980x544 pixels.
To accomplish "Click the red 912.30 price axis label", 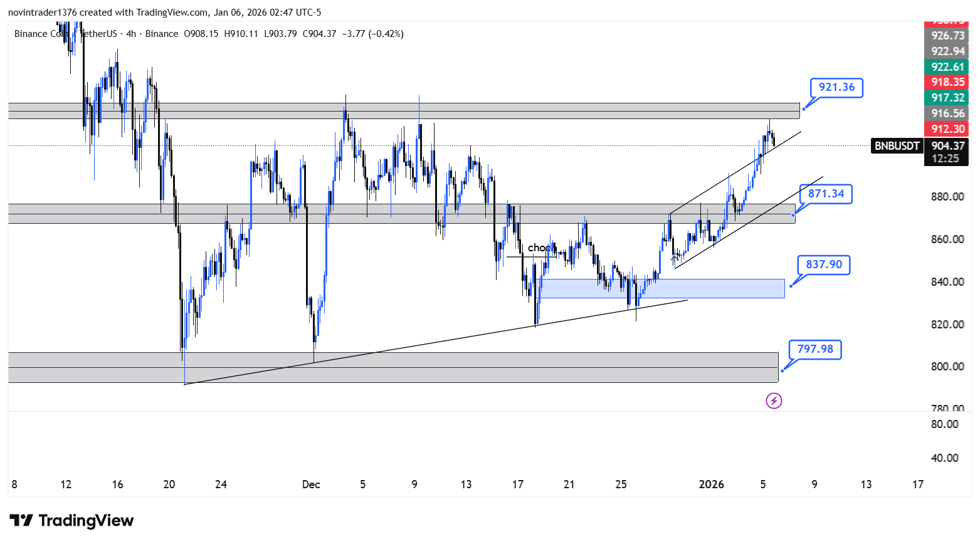I will 947,129.
